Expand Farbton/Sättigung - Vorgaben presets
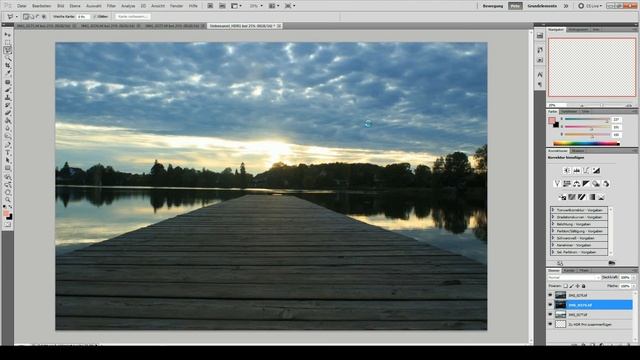 pyautogui.click(x=553, y=231)
